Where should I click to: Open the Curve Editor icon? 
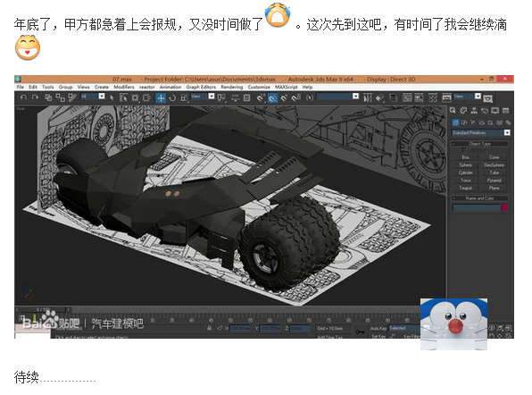coord(407,97)
